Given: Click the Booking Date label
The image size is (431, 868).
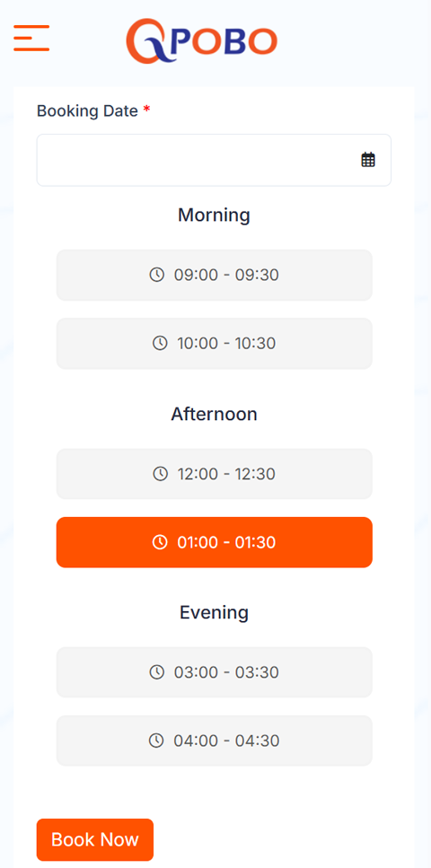Looking at the screenshot, I should (x=87, y=111).
